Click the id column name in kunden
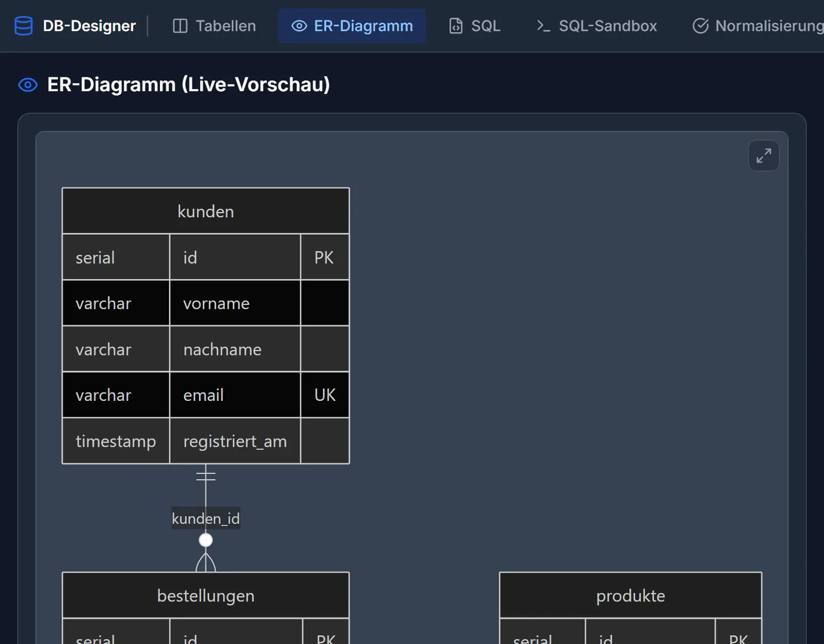The image size is (824, 644). (235, 257)
